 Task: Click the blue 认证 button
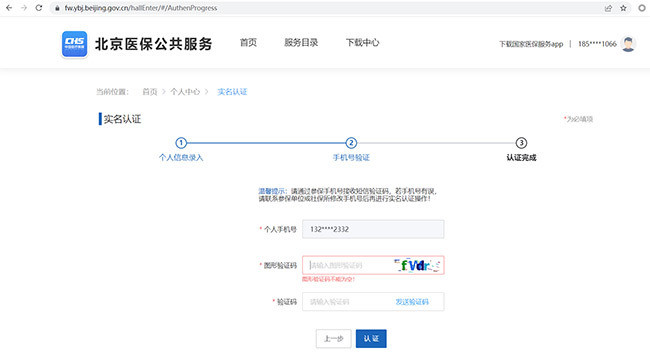coord(371,339)
